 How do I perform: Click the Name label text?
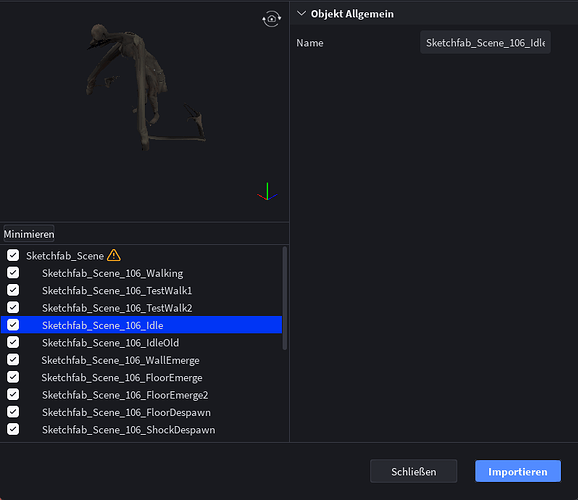point(310,43)
